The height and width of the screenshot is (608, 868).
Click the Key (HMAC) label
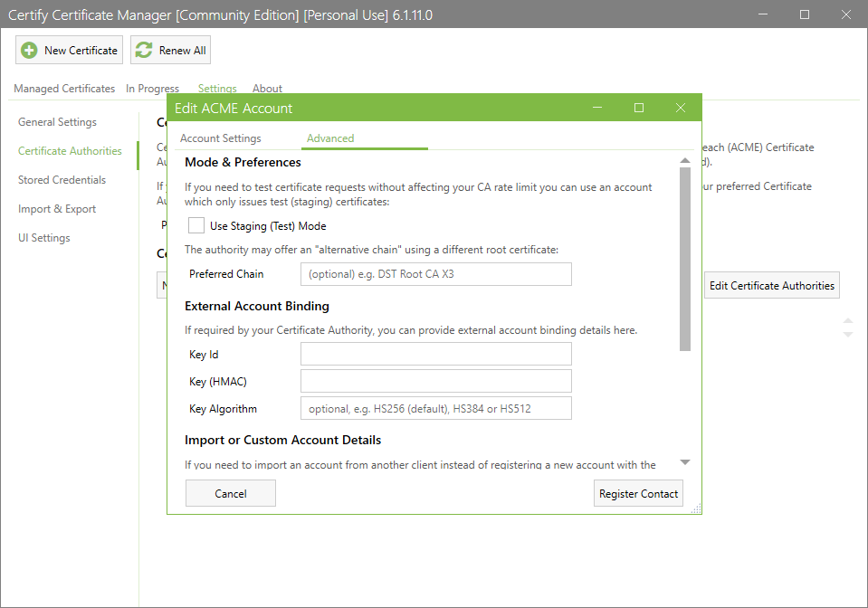[x=218, y=382]
